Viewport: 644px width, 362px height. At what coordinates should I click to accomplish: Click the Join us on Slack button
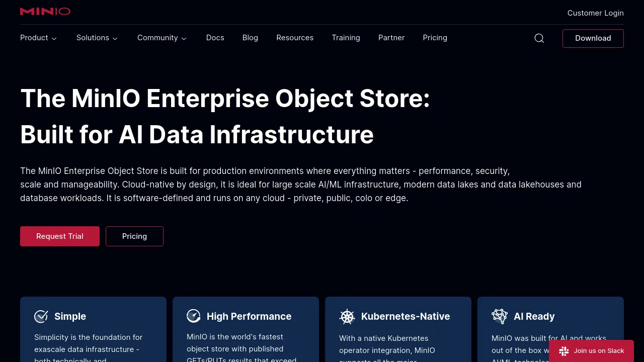point(591,351)
